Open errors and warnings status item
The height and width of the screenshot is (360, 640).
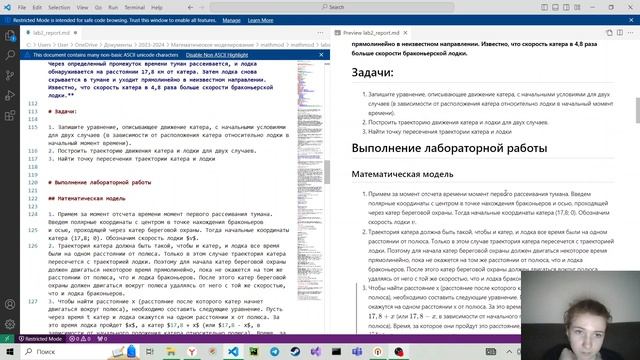tap(80, 339)
